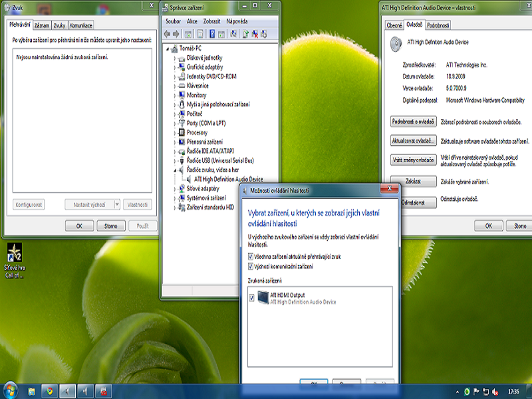Screen dimensions: 532x399
Task: Select the Zařízení standardu HID tree item
Action: 210,207
